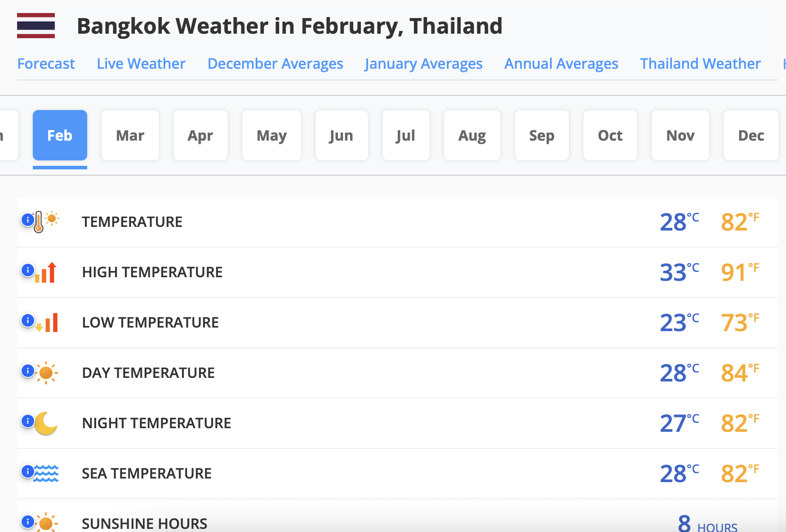This screenshot has width=786, height=532.
Task: Choose the Oct month tab
Action: click(x=610, y=135)
